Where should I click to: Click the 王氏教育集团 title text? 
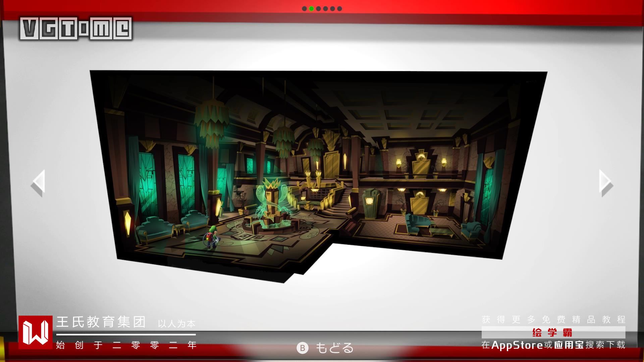(101, 322)
